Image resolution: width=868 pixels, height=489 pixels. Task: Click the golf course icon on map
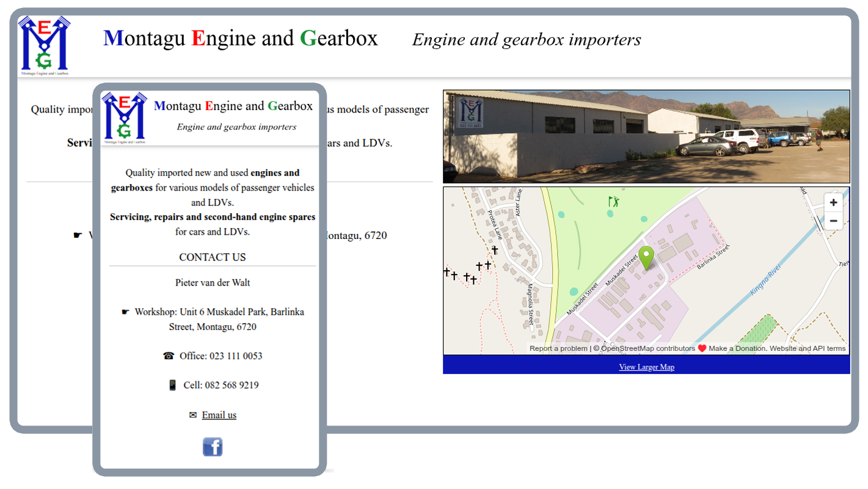point(614,201)
